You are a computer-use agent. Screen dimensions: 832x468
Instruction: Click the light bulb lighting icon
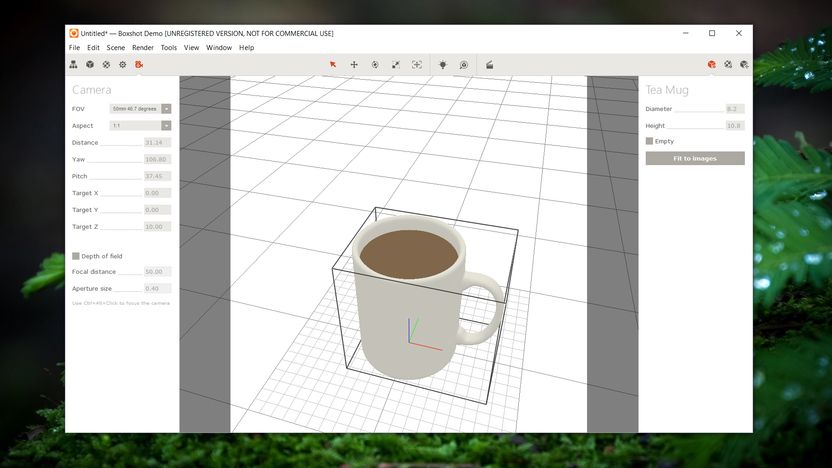click(x=443, y=65)
